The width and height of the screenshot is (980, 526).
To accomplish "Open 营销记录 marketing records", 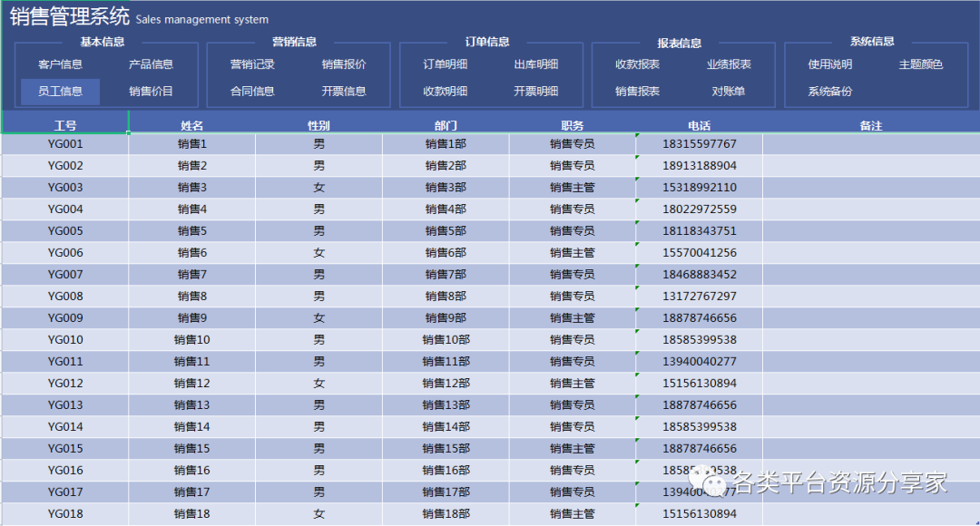I will [x=252, y=64].
